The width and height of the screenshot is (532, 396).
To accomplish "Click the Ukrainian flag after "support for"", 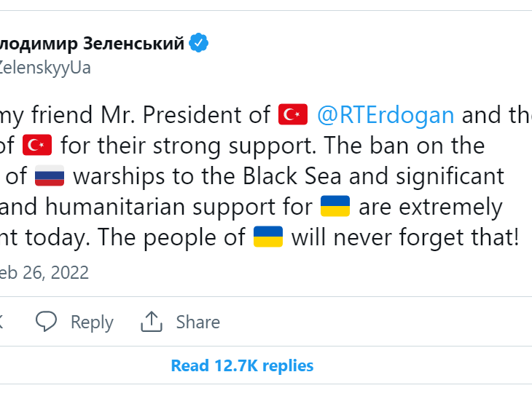I will click(x=335, y=208).
